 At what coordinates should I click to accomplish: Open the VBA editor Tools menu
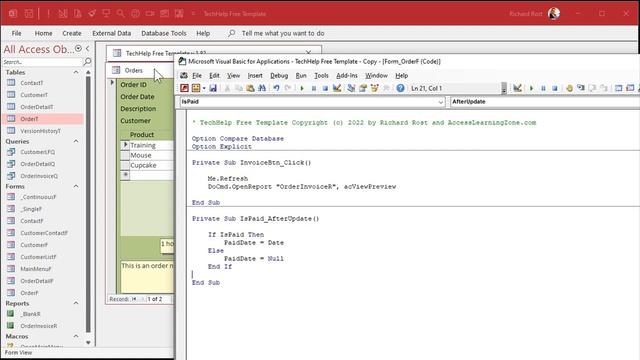coord(321,76)
